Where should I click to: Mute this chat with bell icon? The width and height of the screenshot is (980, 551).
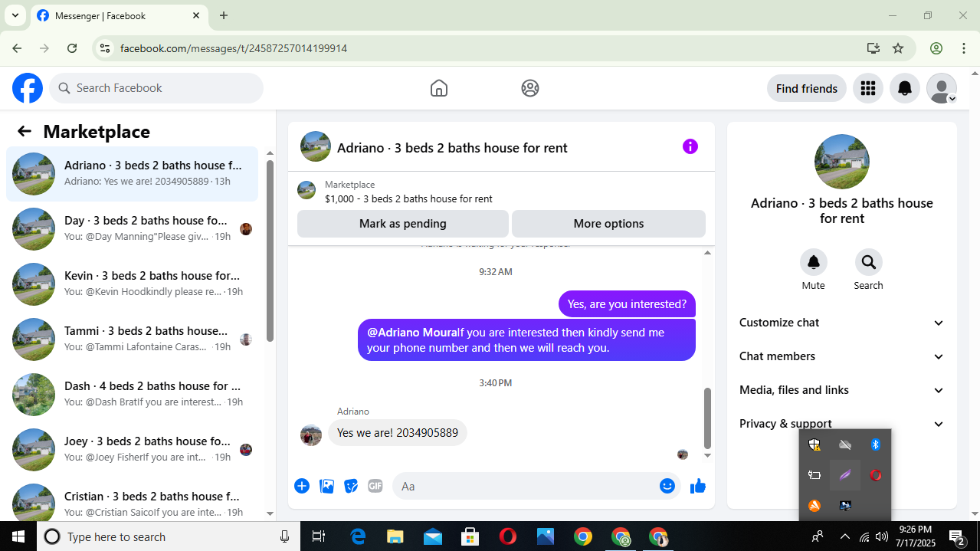tap(814, 262)
